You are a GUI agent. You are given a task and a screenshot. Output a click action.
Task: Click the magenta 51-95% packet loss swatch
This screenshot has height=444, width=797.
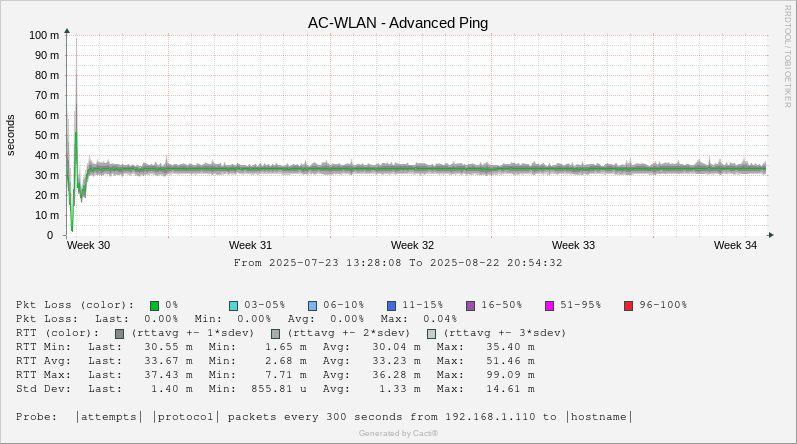coord(549,306)
